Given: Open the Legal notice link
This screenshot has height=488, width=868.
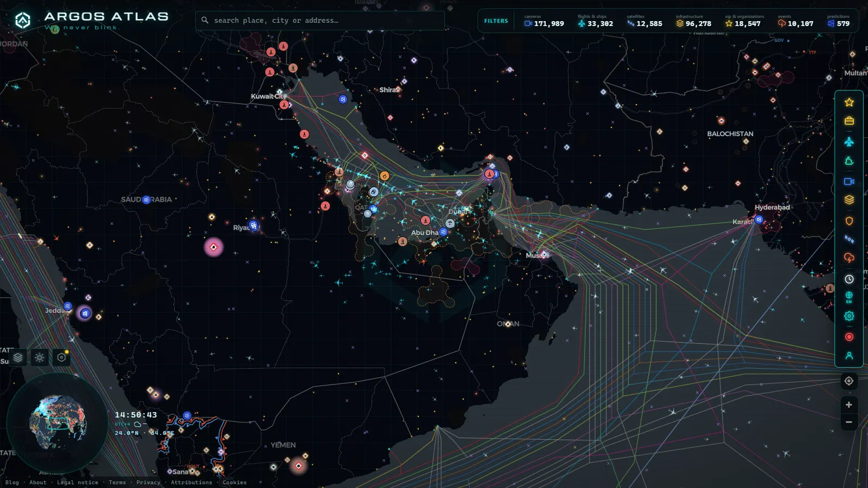Looking at the screenshot, I should [x=78, y=483].
